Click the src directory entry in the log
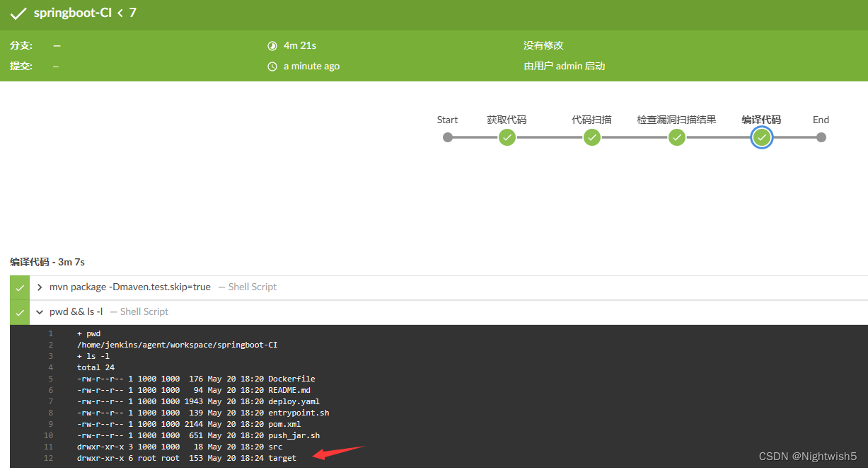The width and height of the screenshot is (868, 470). click(275, 447)
